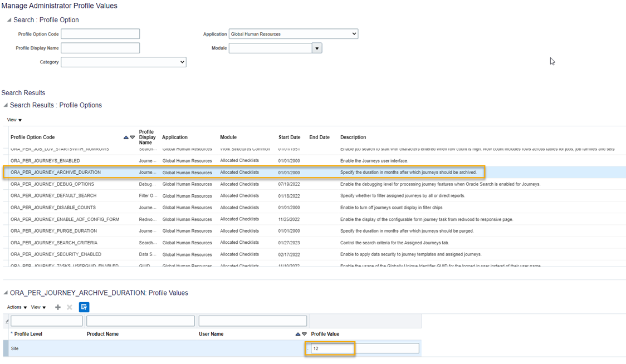Open the View menu above search results table
This screenshot has width=626, height=364.
14,120
